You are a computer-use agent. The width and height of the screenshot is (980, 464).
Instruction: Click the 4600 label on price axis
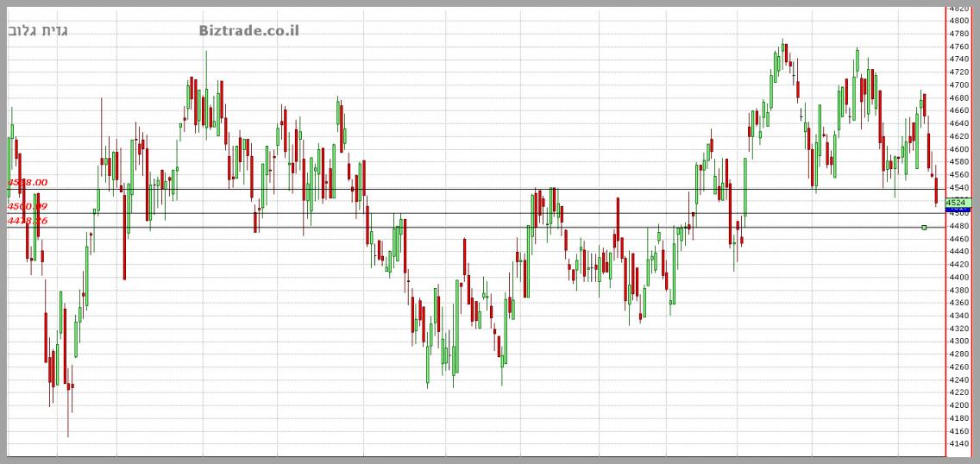click(958, 148)
